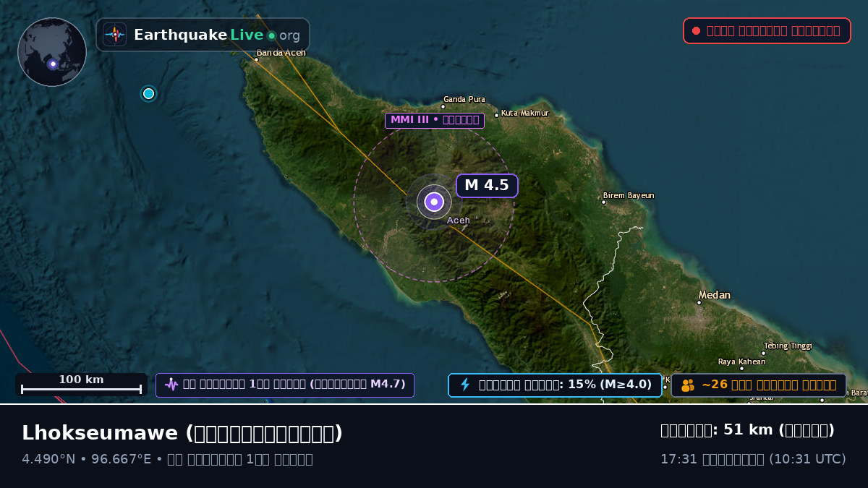
Task: Click the Banda Aceh city label
Action: 281,53
